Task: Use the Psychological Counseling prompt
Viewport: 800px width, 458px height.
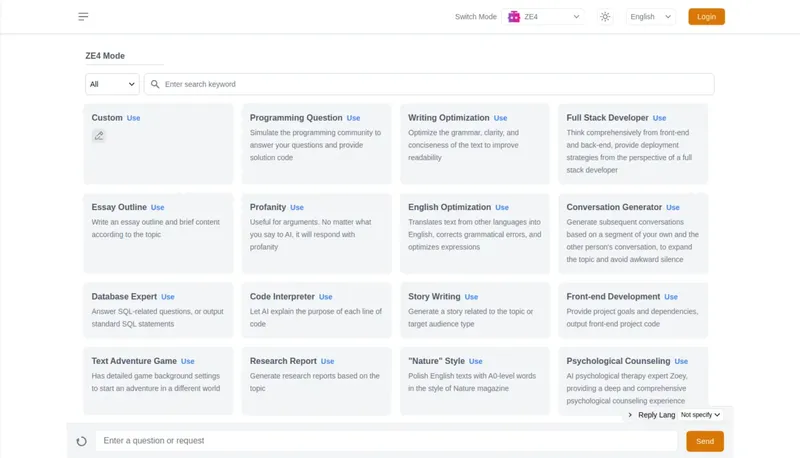Action: pos(681,361)
